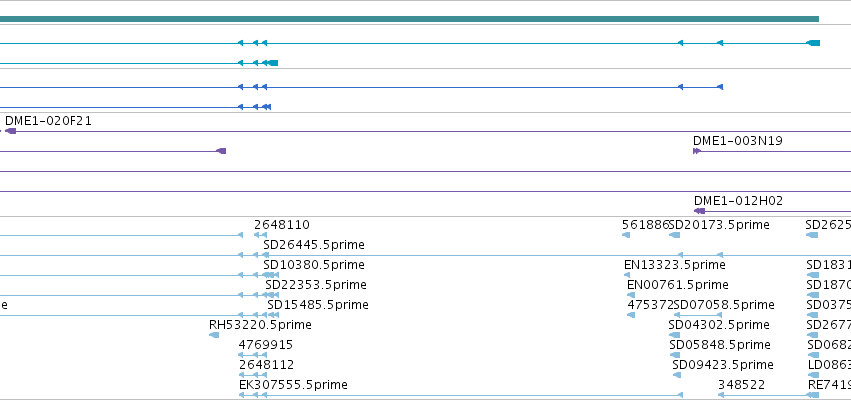Open EST label 2648112
The image size is (851, 400).
266,365
